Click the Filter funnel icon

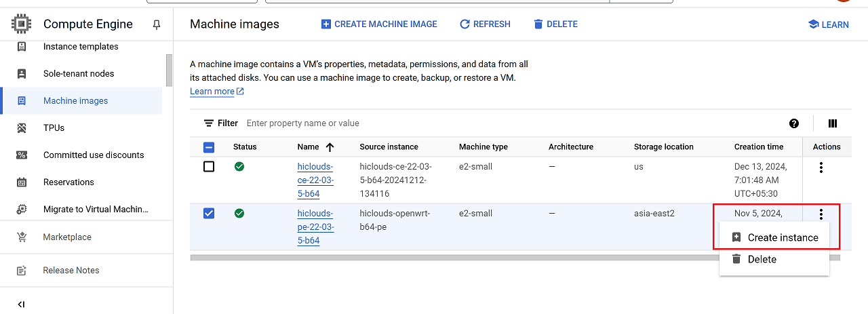pos(209,123)
